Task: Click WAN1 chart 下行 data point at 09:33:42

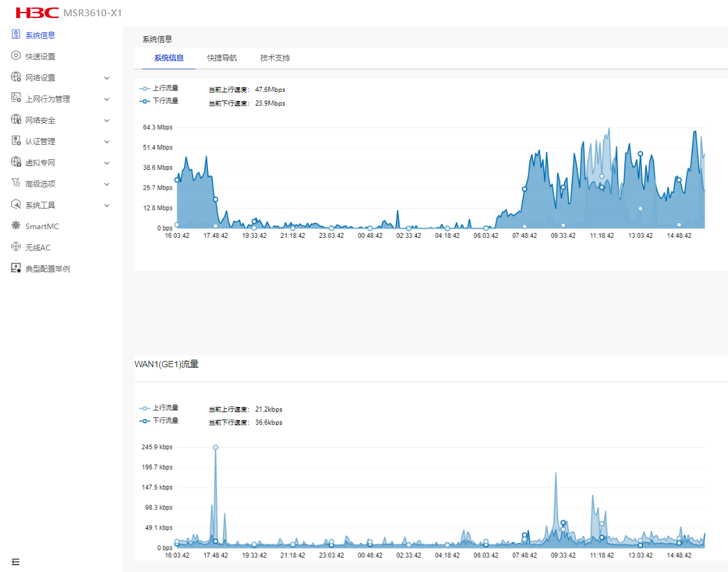Action: (563, 523)
